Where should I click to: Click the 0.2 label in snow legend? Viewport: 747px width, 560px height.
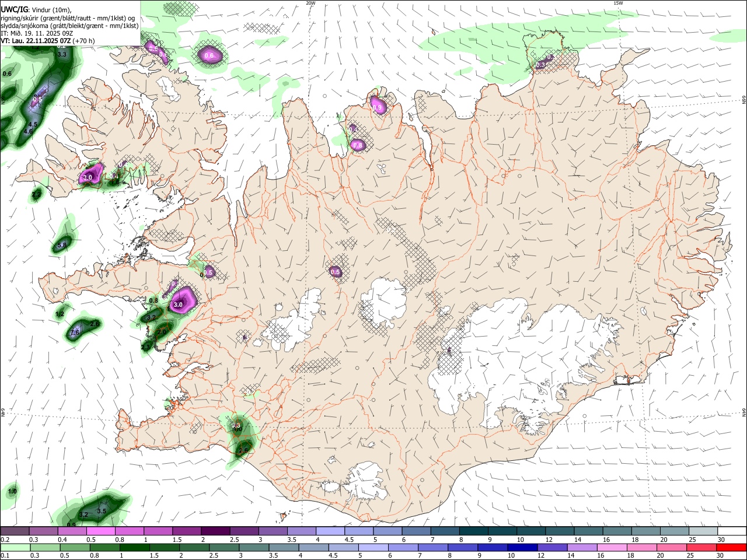(5, 540)
